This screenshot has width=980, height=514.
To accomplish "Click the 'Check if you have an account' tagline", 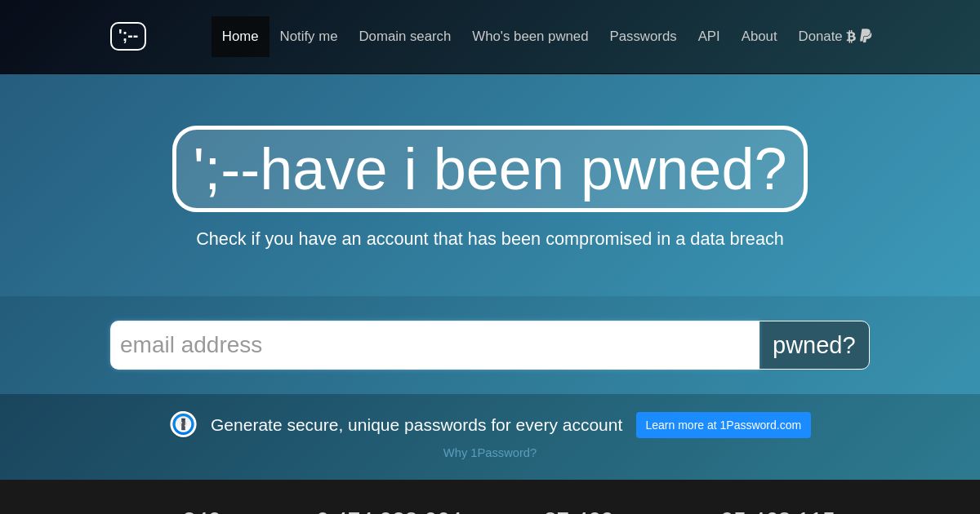I will [x=490, y=239].
